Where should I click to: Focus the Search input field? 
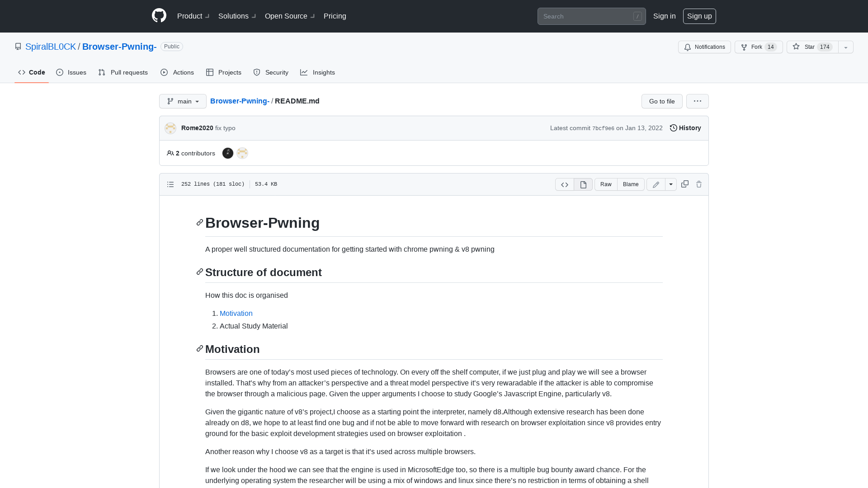point(591,16)
